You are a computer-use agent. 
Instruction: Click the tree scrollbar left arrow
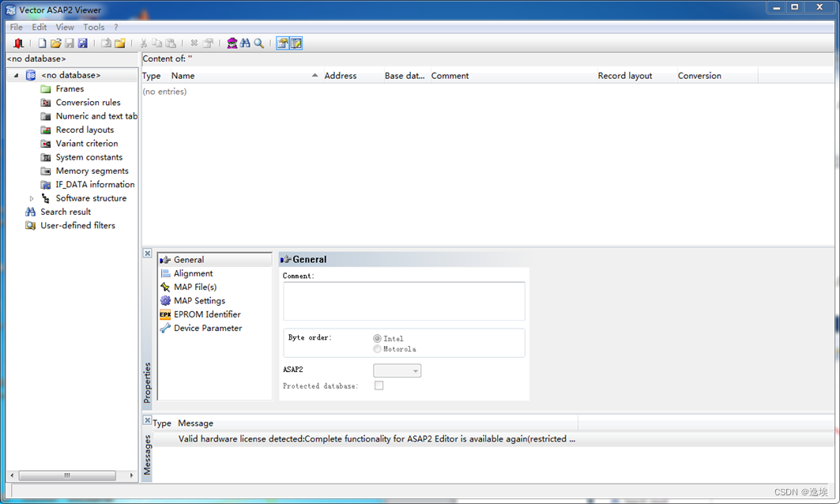12,476
